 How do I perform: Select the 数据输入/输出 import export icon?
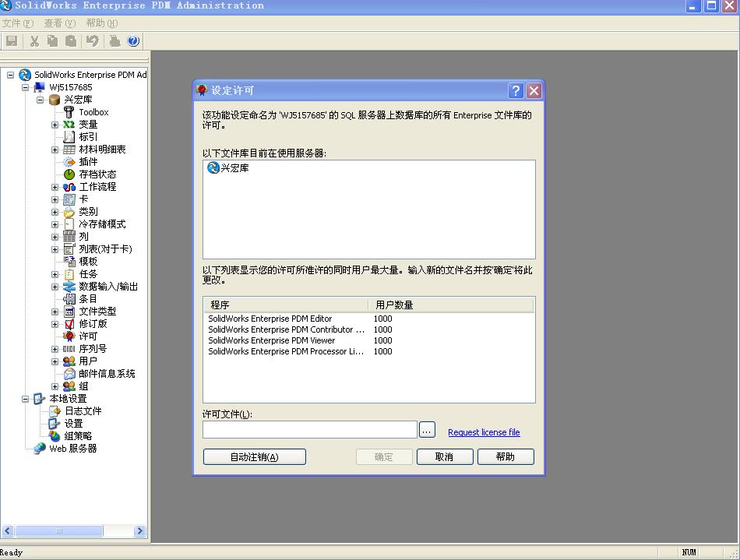69,287
